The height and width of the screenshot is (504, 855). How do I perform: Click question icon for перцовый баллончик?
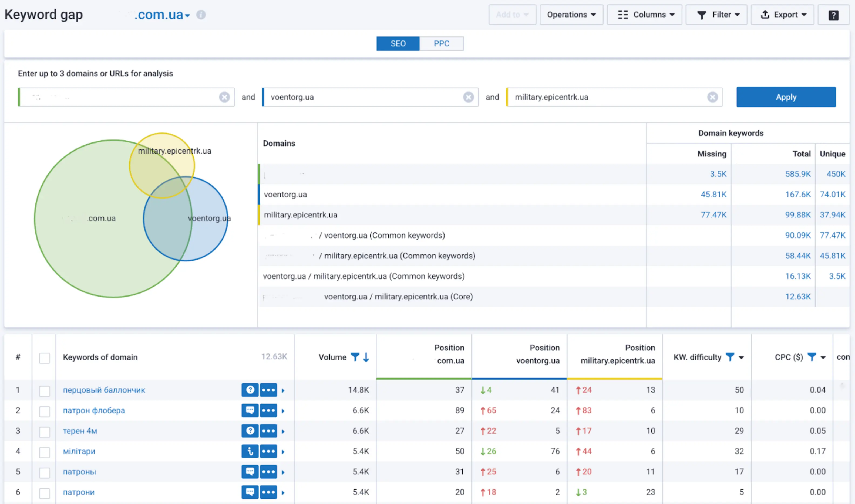(250, 390)
